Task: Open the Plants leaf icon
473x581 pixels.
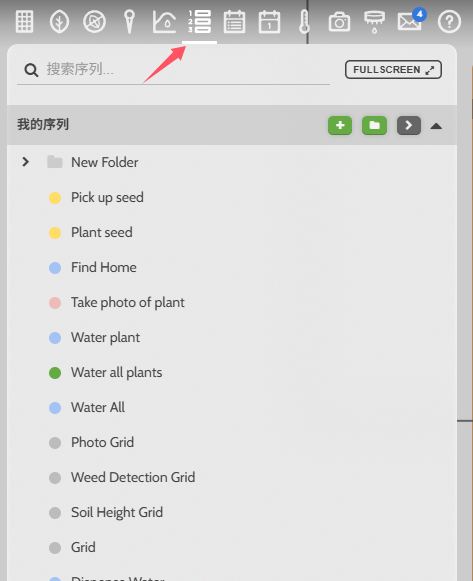Action: [x=60, y=21]
